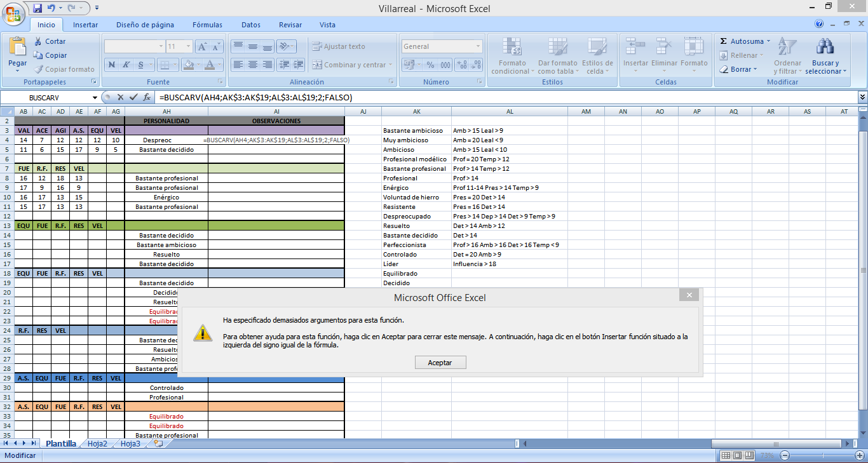Confirm the formula with the check mark

coord(133,97)
